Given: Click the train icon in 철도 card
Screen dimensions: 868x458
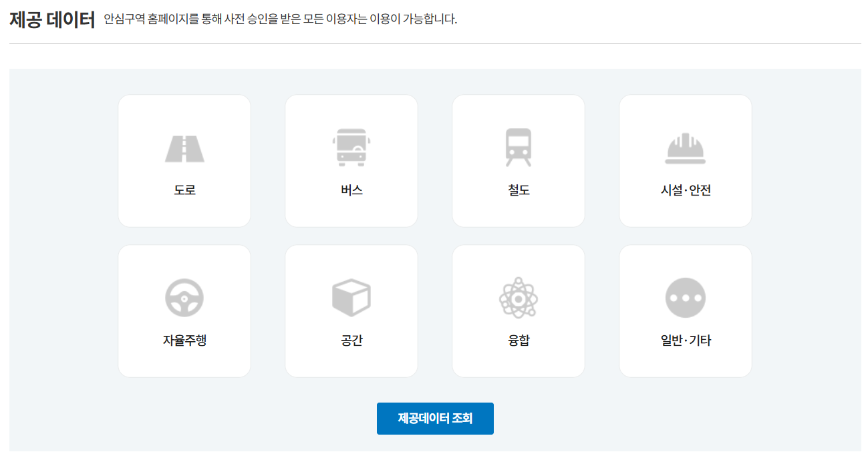Looking at the screenshot, I should point(519,148).
